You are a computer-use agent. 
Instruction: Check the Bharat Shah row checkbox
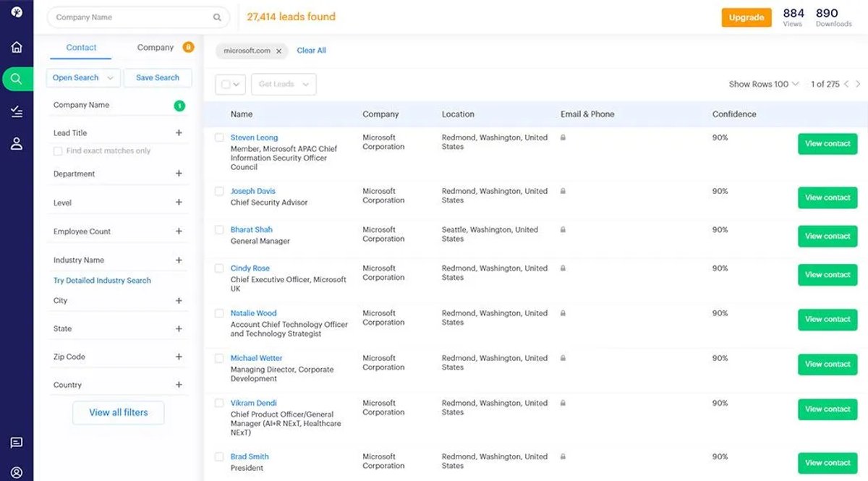click(219, 229)
